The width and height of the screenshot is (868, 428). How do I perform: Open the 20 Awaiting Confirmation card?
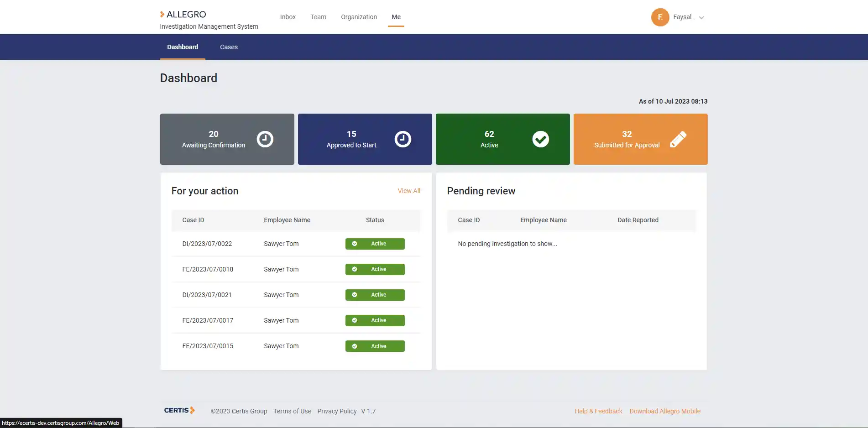pos(227,139)
